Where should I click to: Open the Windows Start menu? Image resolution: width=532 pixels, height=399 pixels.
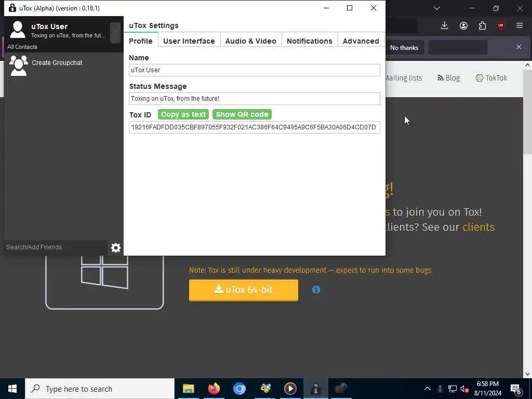pos(12,389)
